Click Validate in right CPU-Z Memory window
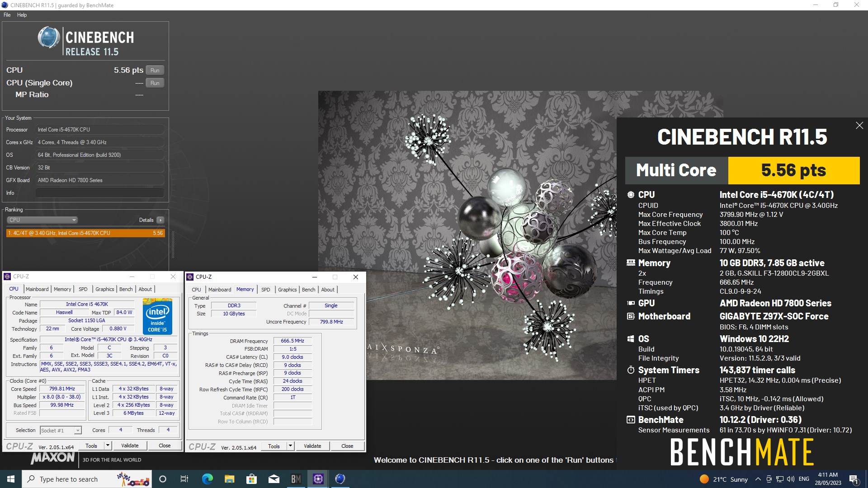868x488 pixels. coord(312,446)
